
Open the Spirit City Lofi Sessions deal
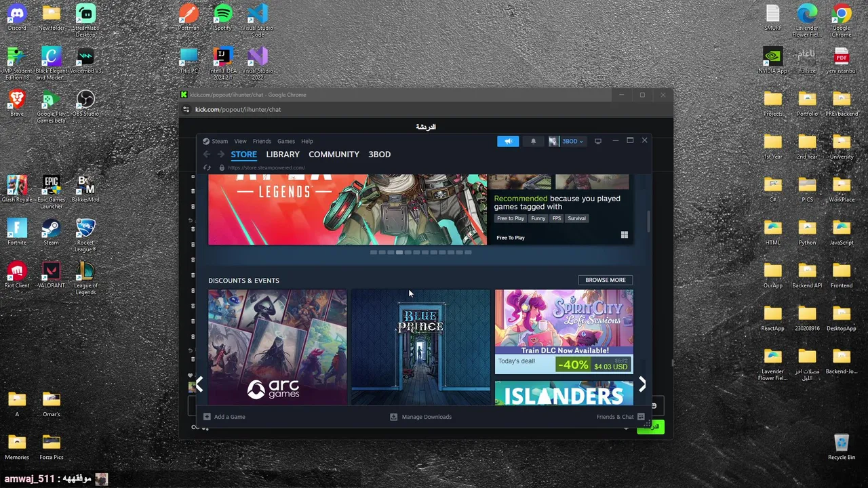564,332
